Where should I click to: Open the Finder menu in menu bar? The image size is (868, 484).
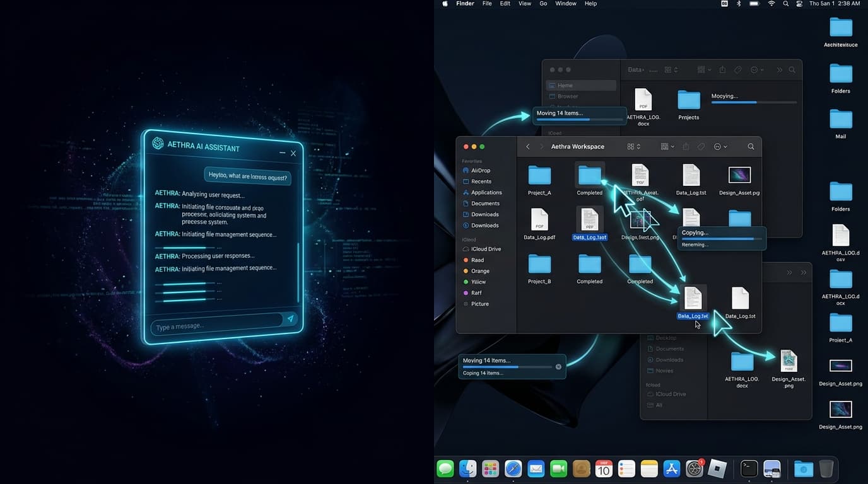465,4
